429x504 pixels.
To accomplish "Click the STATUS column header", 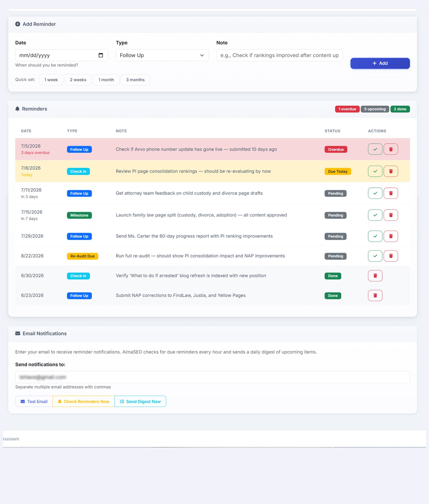I will pyautogui.click(x=332, y=131).
